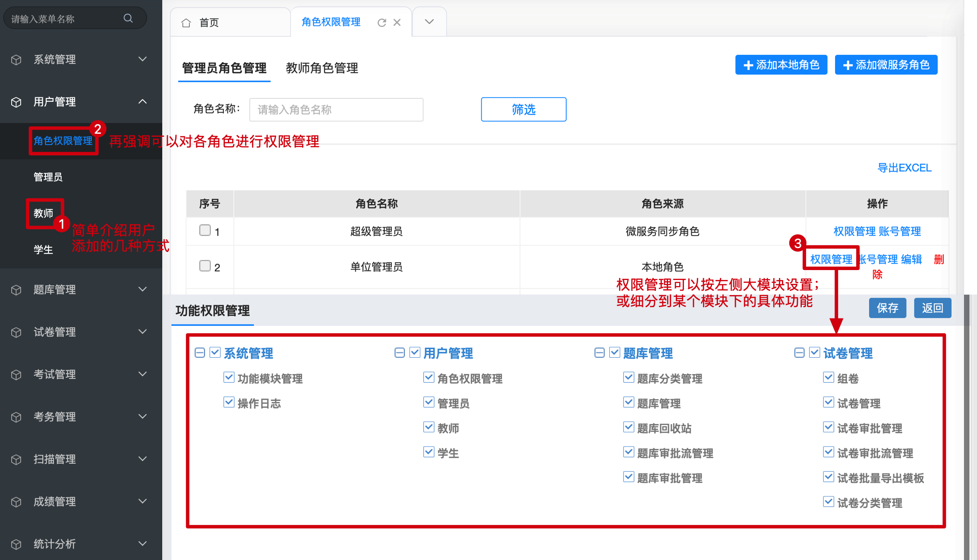Click the 添加本地角色 button

click(x=781, y=65)
